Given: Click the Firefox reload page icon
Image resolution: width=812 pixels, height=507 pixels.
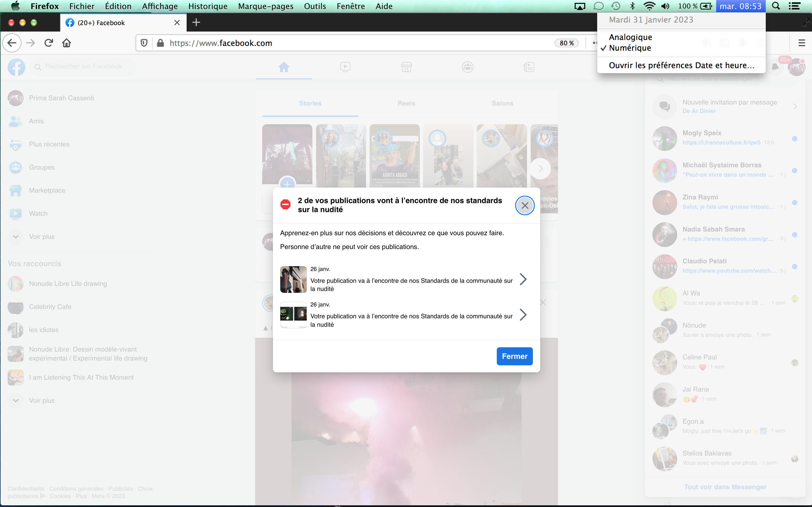Looking at the screenshot, I should [49, 43].
